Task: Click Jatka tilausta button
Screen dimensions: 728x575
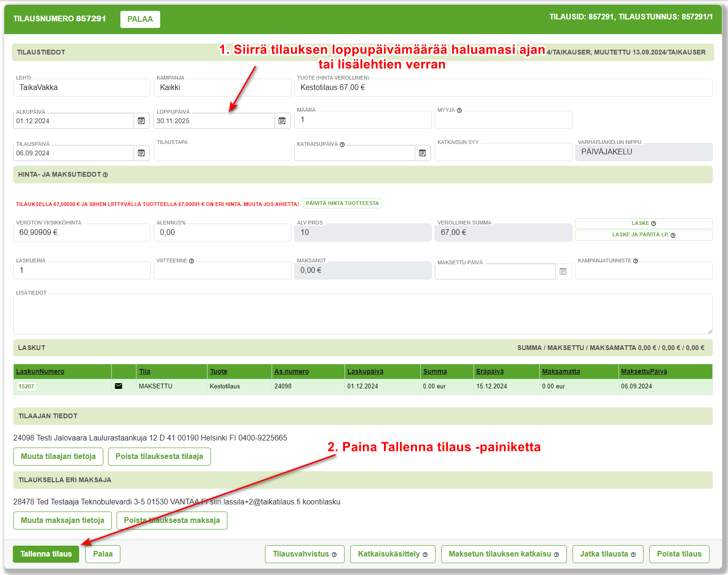Action: pyautogui.click(x=608, y=554)
